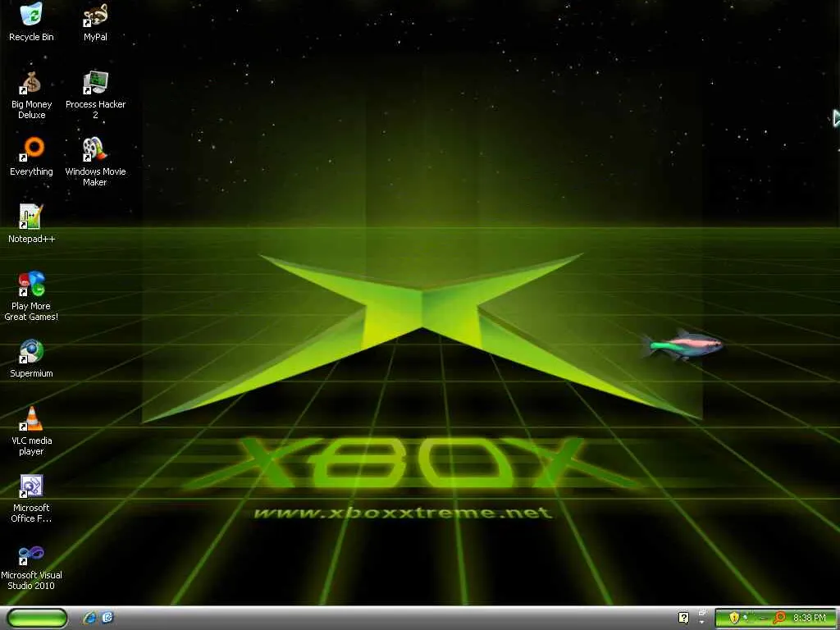The width and height of the screenshot is (840, 630).
Task: Expand the taskbar toolbar dropdown arrow
Action: point(702,622)
